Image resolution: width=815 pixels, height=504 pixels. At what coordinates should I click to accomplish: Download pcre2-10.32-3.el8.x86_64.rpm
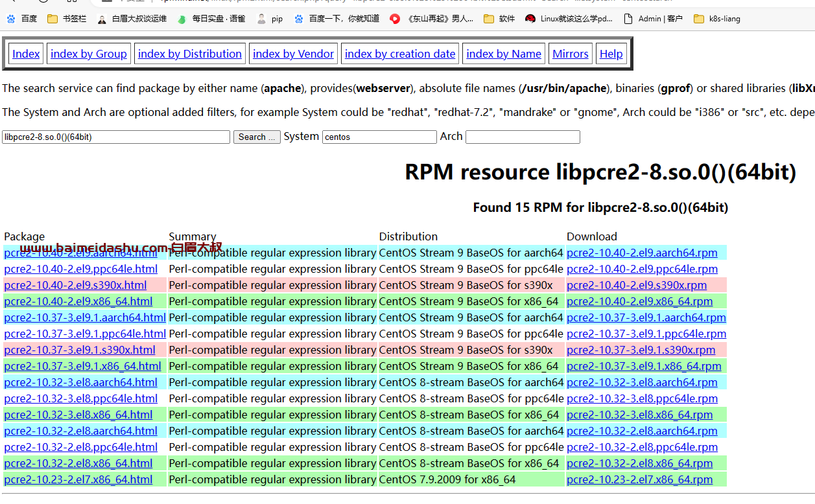[x=640, y=415]
